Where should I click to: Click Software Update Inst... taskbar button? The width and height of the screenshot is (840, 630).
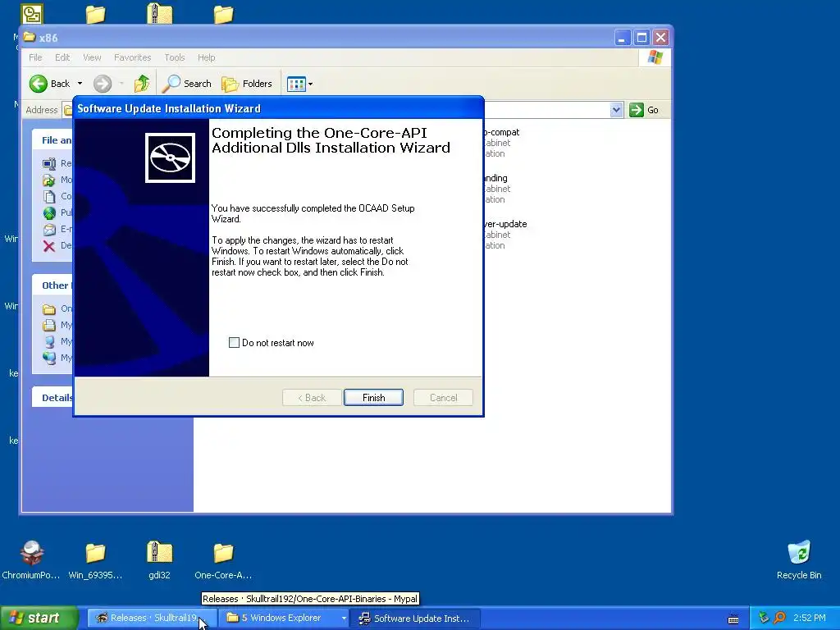pos(416,619)
